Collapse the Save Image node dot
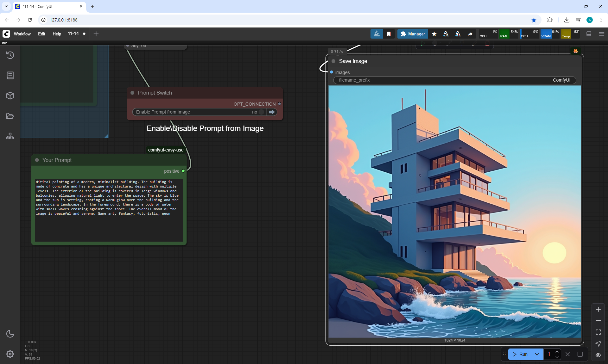Viewport: 608px width, 364px height. (333, 61)
